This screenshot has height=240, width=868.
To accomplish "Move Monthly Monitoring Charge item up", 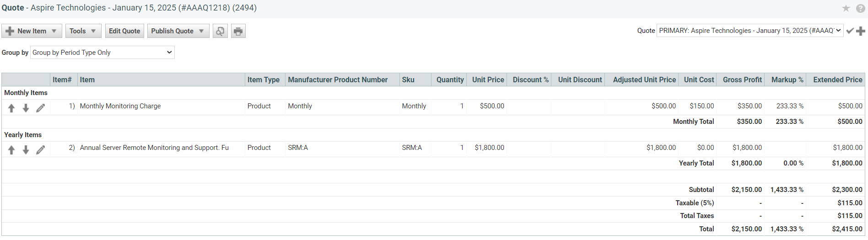I will tap(11, 108).
